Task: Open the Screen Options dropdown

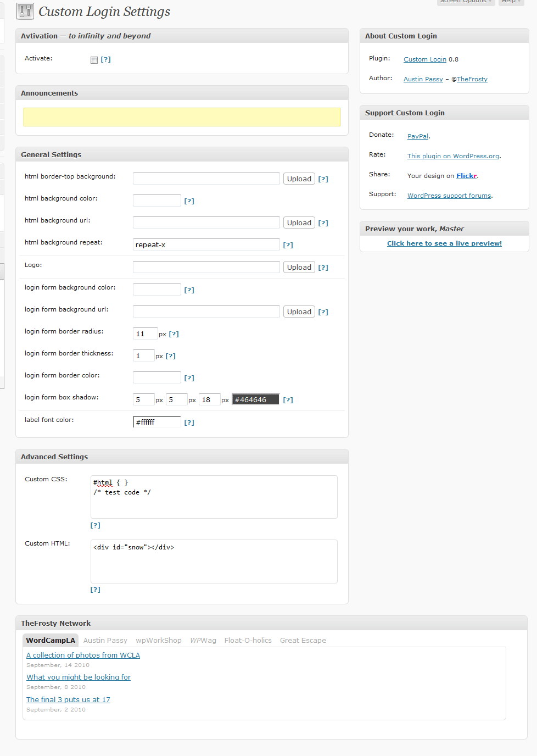Action: (466, 2)
